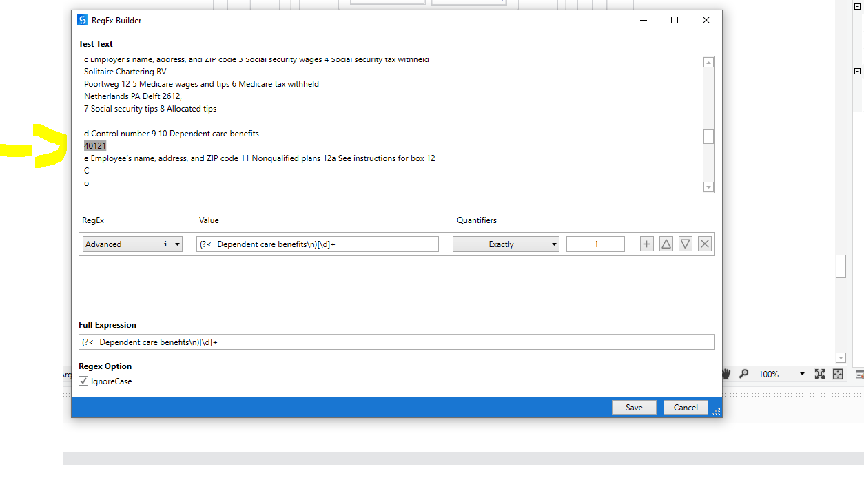Image resolution: width=864 pixels, height=504 pixels.
Task: Click the line "Netherlands PA Delft 2612,"
Action: 133,96
